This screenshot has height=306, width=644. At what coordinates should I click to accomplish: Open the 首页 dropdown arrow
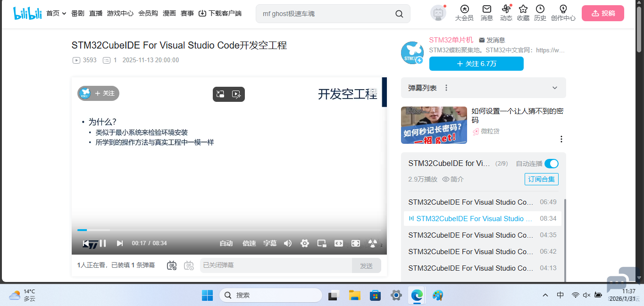63,13
